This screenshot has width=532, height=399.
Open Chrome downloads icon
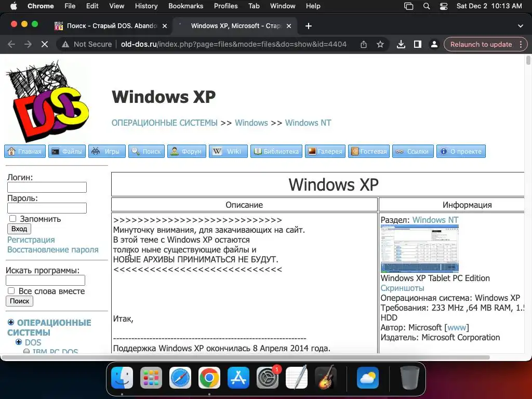click(x=401, y=45)
